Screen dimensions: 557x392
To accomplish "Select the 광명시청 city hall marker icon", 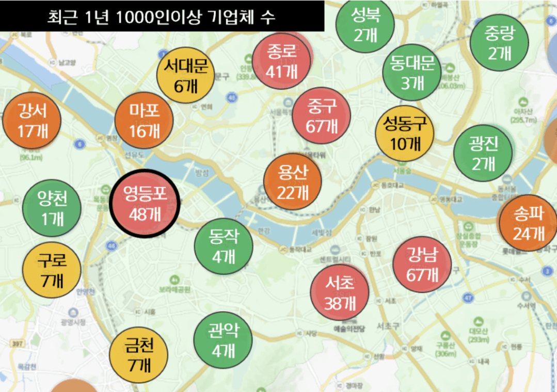I will pos(73,313).
